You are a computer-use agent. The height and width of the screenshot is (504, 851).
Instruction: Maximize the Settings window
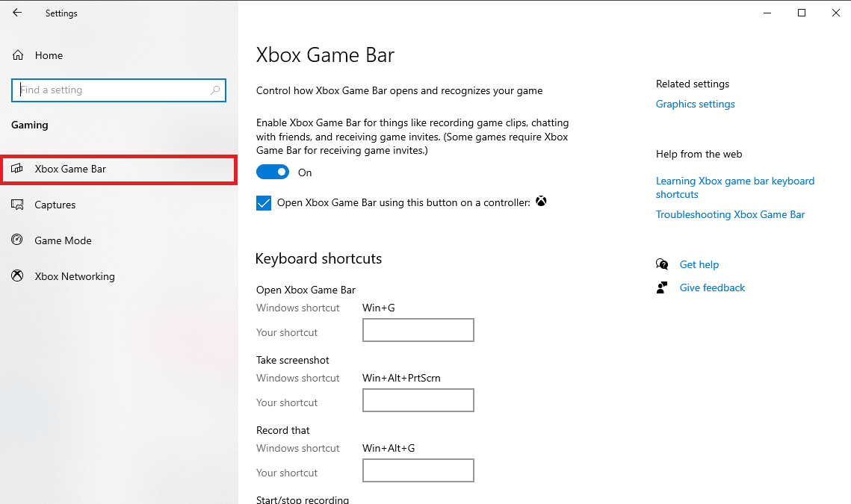[801, 13]
